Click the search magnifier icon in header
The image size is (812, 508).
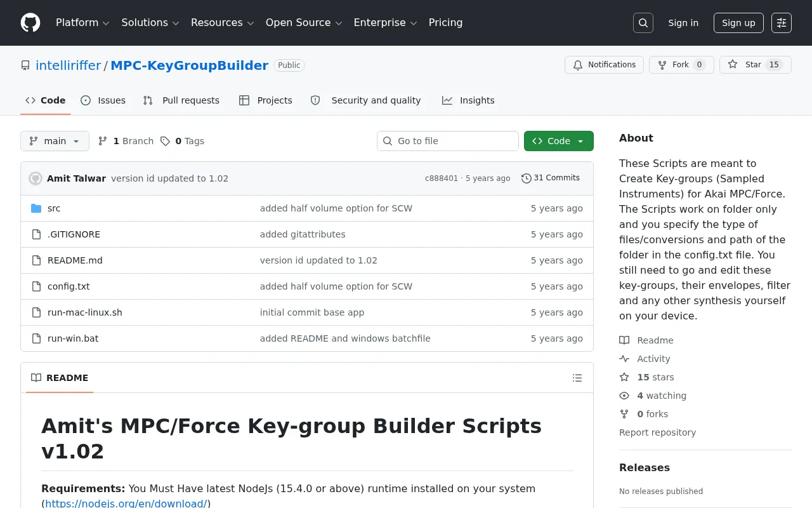point(643,23)
